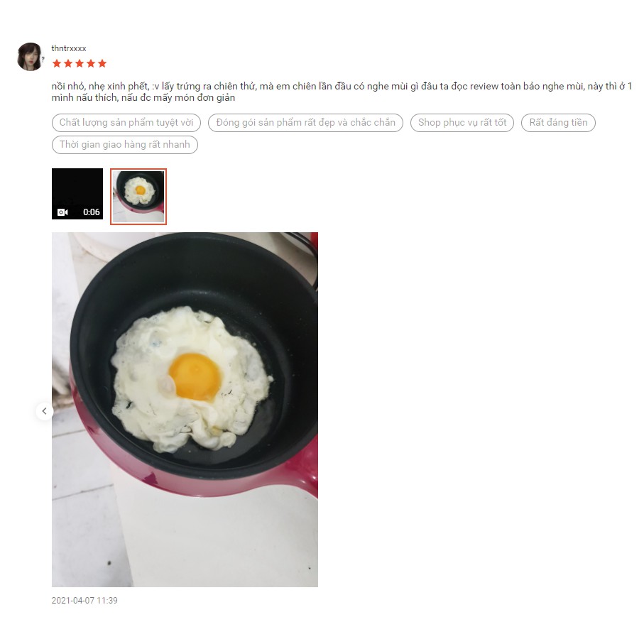Click the third orange rating star
Viewport: 644px width, 644px height.
coord(80,63)
